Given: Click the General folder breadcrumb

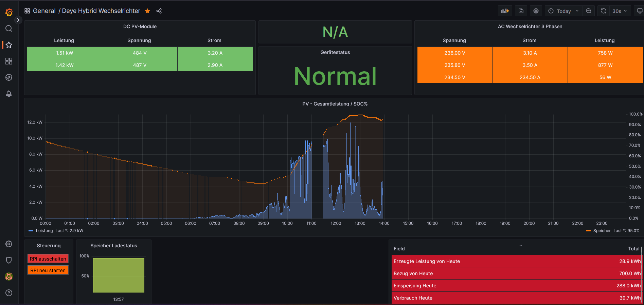Looking at the screenshot, I should 44,11.
